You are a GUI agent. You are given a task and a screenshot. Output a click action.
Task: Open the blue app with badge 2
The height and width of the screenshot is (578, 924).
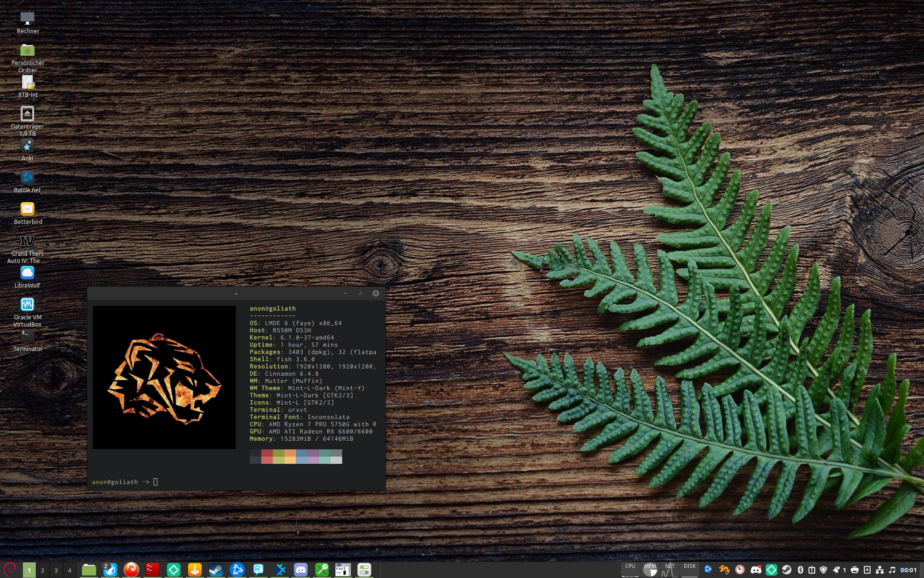pyautogui.click(x=110, y=570)
